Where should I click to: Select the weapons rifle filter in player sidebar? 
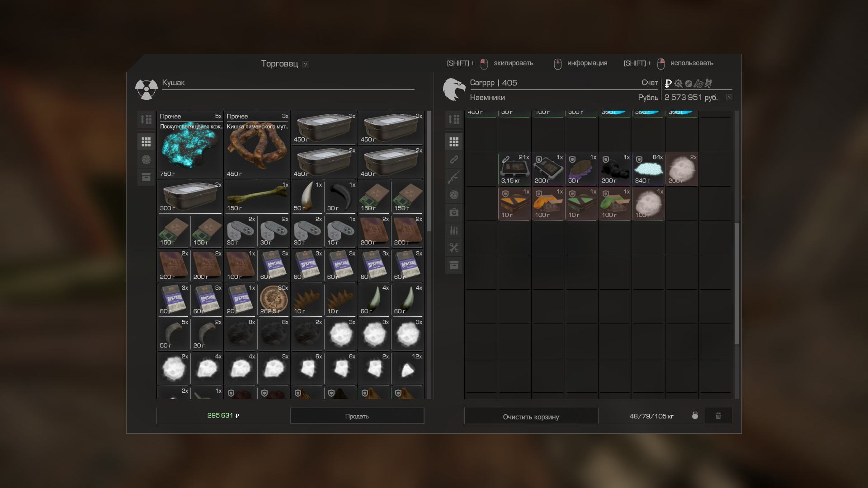pyautogui.click(x=454, y=177)
